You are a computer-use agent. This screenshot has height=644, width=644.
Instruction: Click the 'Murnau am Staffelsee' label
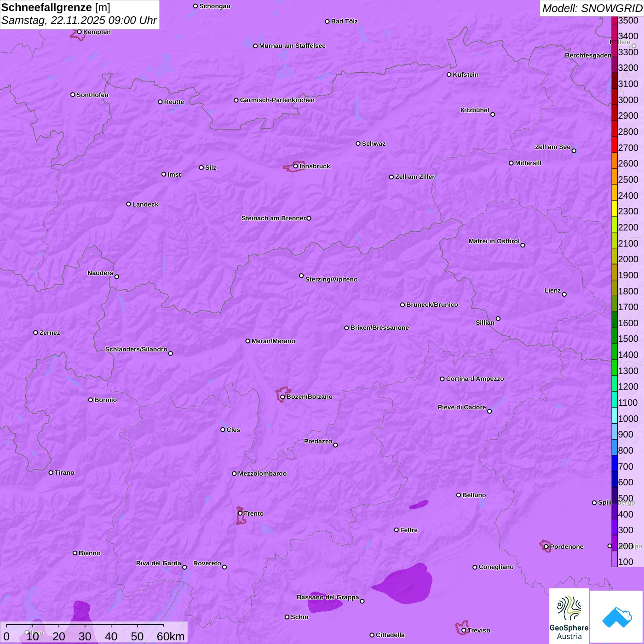[292, 46]
